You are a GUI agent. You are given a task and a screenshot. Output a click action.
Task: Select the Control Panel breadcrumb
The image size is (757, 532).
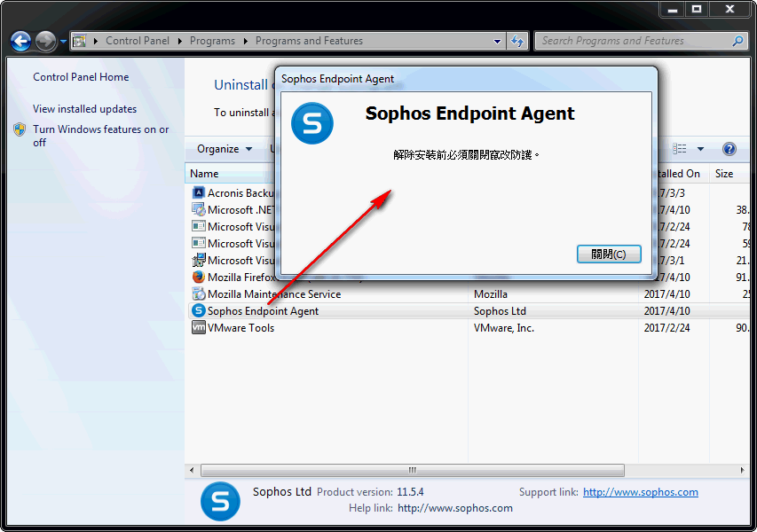coord(138,41)
